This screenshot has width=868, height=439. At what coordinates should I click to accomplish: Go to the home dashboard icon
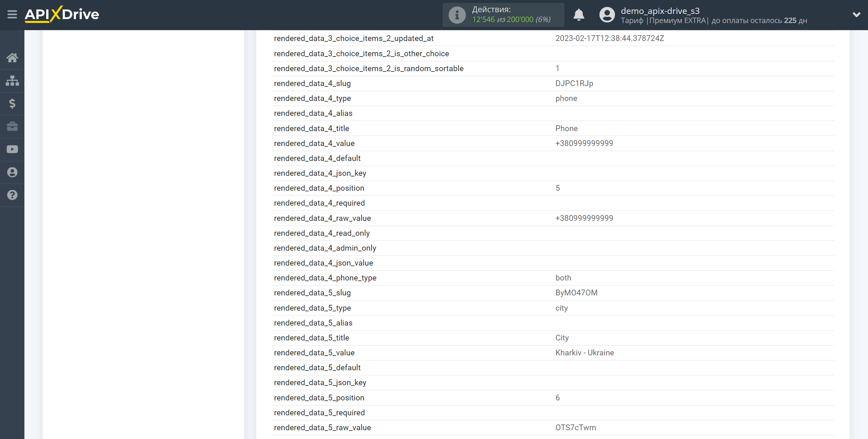[12, 58]
